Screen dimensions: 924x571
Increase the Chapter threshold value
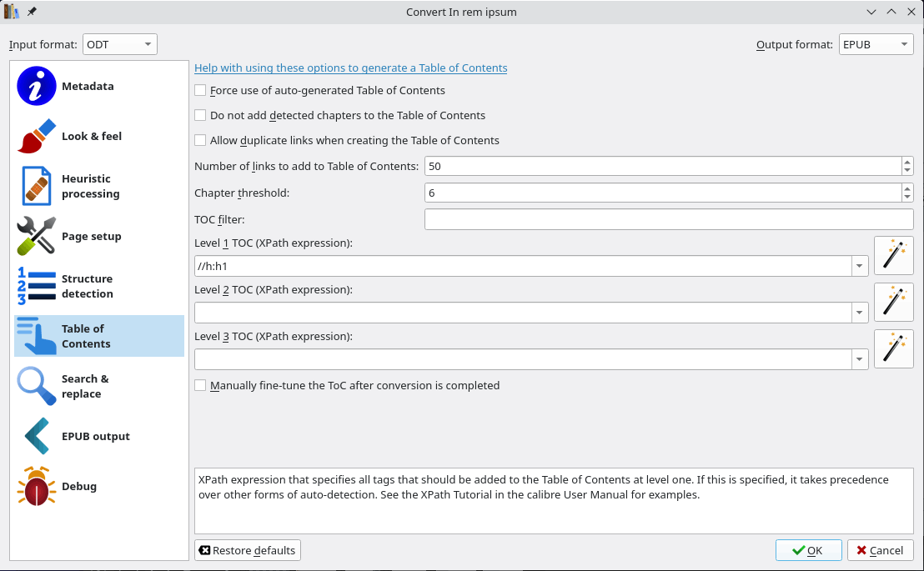click(906, 188)
